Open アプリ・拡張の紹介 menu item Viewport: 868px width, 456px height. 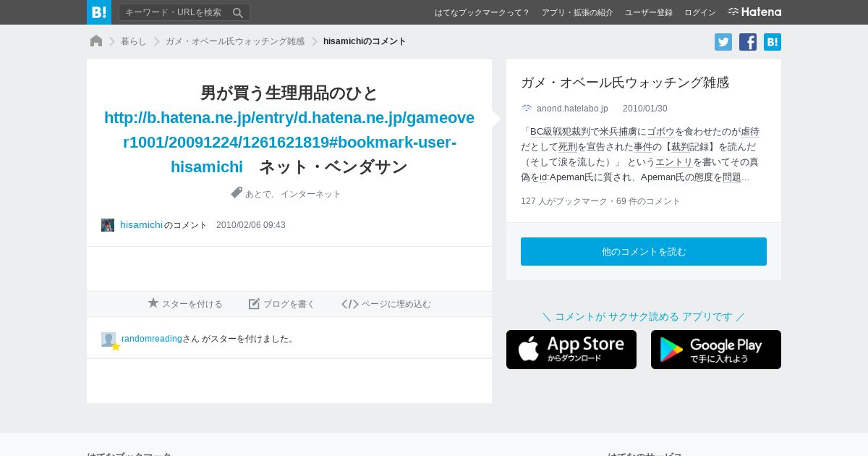pyautogui.click(x=577, y=12)
